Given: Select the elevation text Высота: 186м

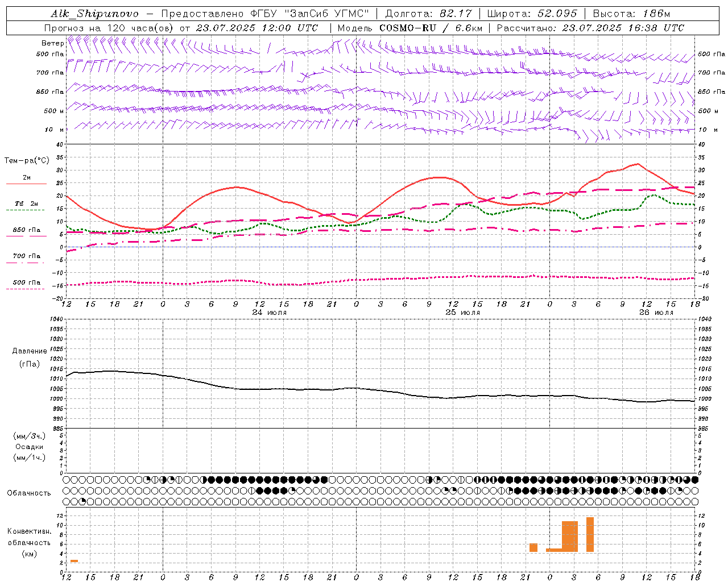Looking at the screenshot, I should click(631, 14).
